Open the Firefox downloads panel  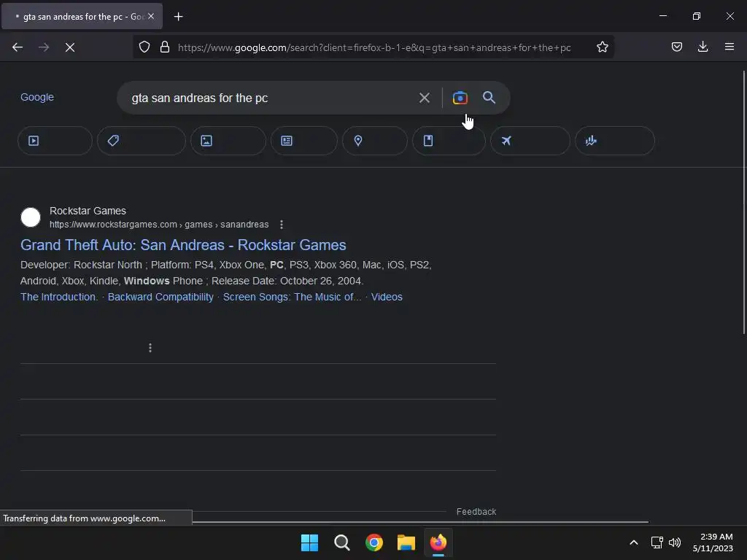[x=703, y=47]
